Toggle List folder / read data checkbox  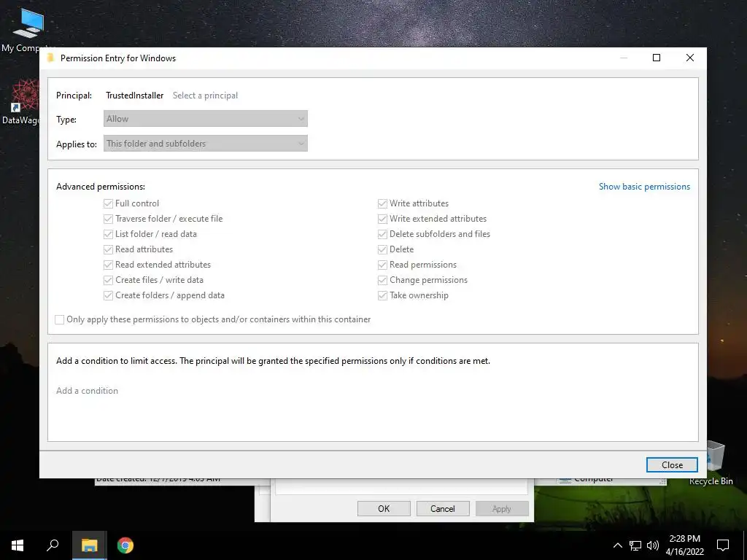point(108,234)
